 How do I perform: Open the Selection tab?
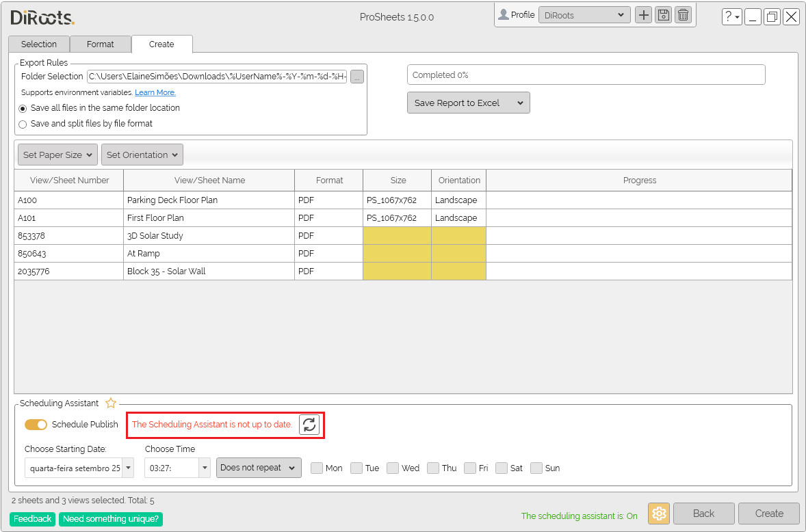click(39, 44)
